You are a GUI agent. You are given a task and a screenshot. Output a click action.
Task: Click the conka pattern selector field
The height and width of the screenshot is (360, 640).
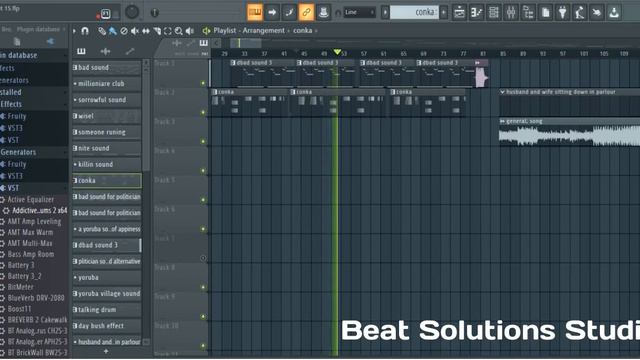tap(414, 12)
